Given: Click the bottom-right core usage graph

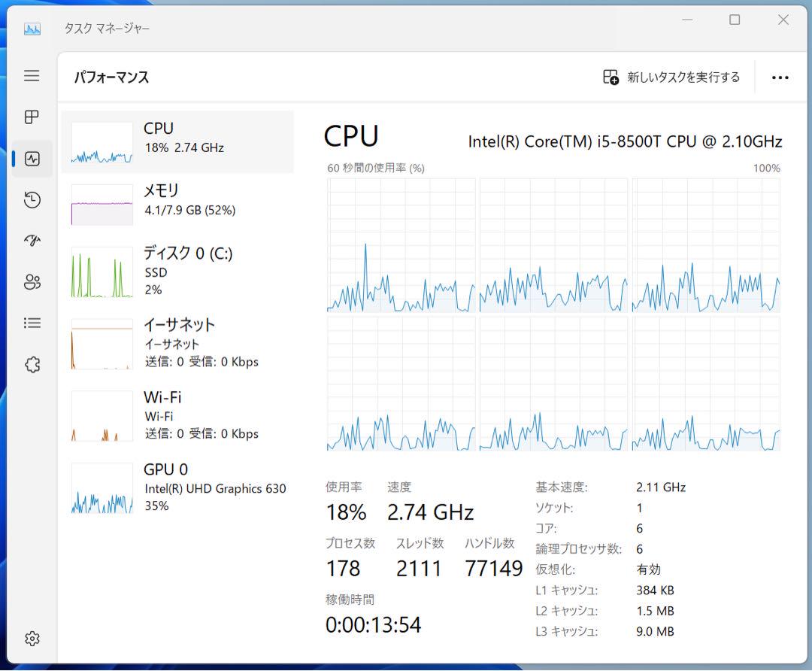Looking at the screenshot, I should point(706,384).
